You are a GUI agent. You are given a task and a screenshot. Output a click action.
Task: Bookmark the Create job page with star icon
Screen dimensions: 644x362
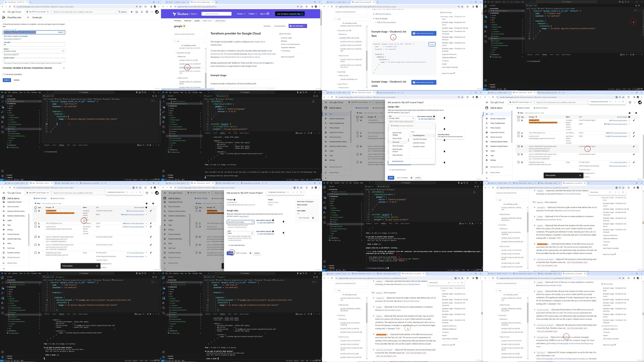click(x=140, y=7)
